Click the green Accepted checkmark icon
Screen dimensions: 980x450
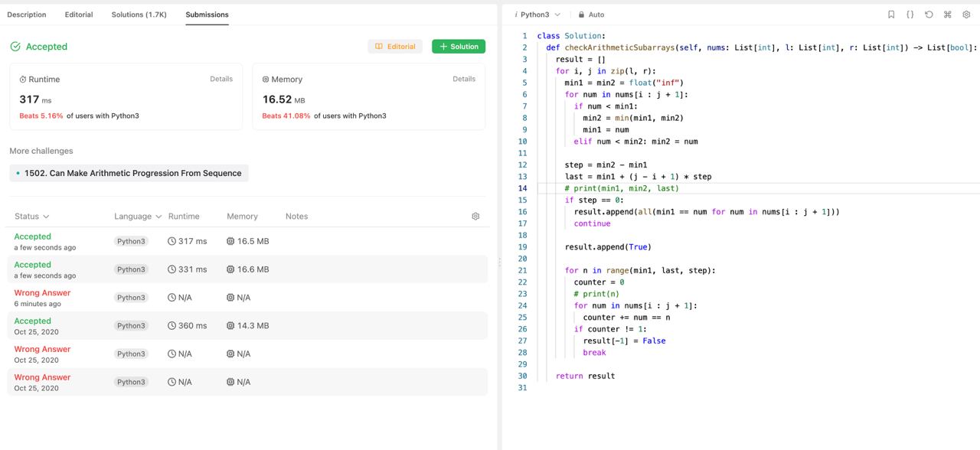15,47
